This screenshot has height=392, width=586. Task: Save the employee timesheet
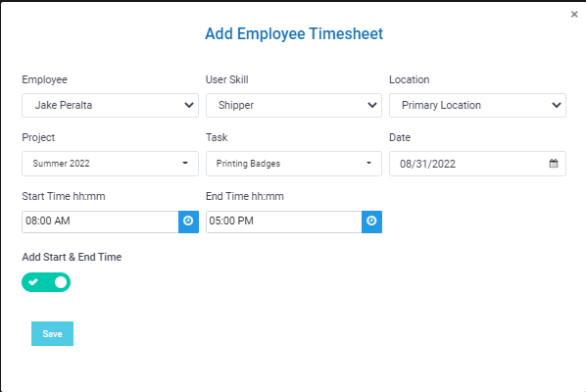tap(52, 333)
